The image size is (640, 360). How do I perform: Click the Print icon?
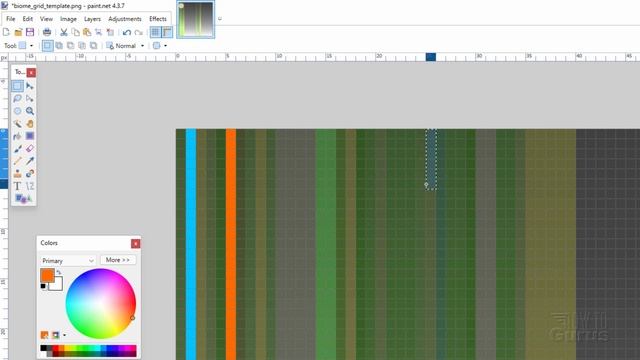coord(47,32)
